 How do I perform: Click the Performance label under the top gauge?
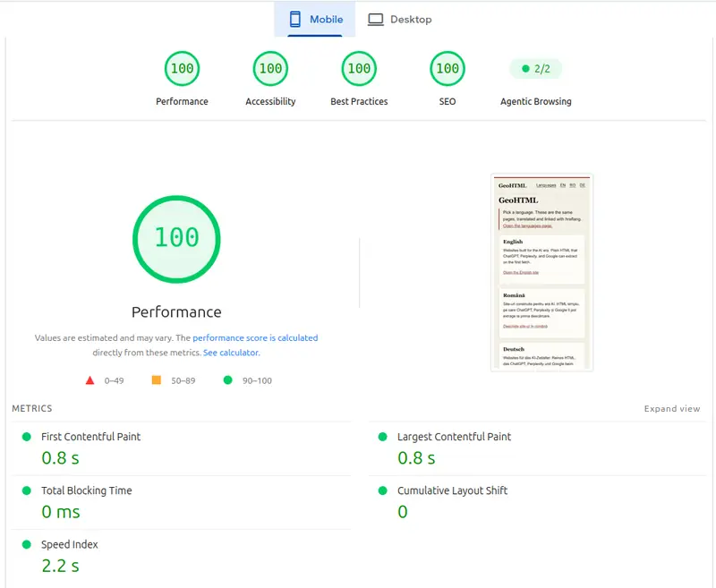tap(182, 101)
